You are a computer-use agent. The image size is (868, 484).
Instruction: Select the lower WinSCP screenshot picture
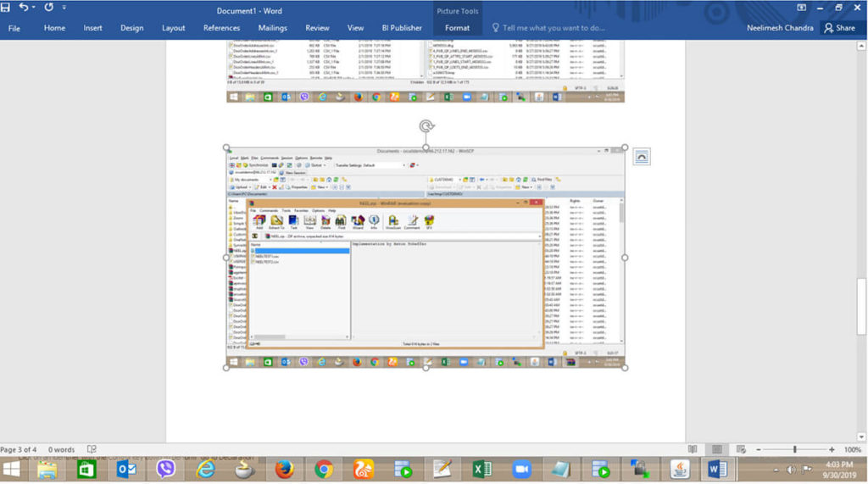[x=426, y=258]
